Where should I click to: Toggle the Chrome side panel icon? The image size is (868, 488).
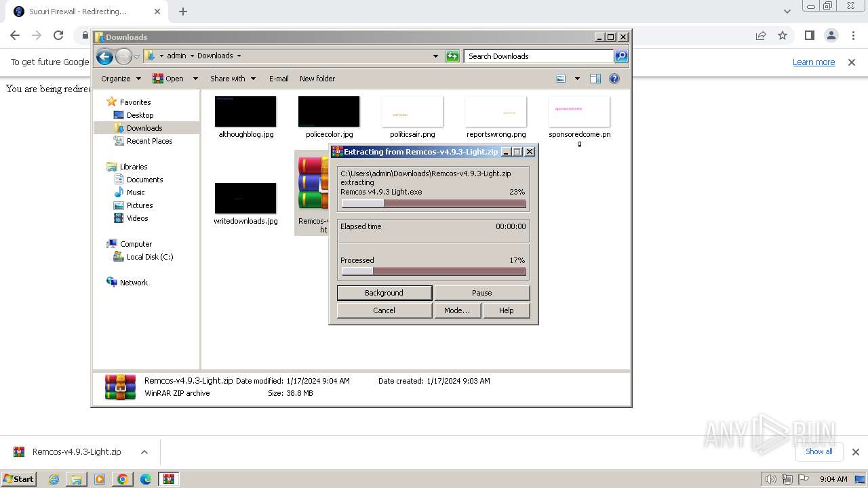[x=809, y=35]
